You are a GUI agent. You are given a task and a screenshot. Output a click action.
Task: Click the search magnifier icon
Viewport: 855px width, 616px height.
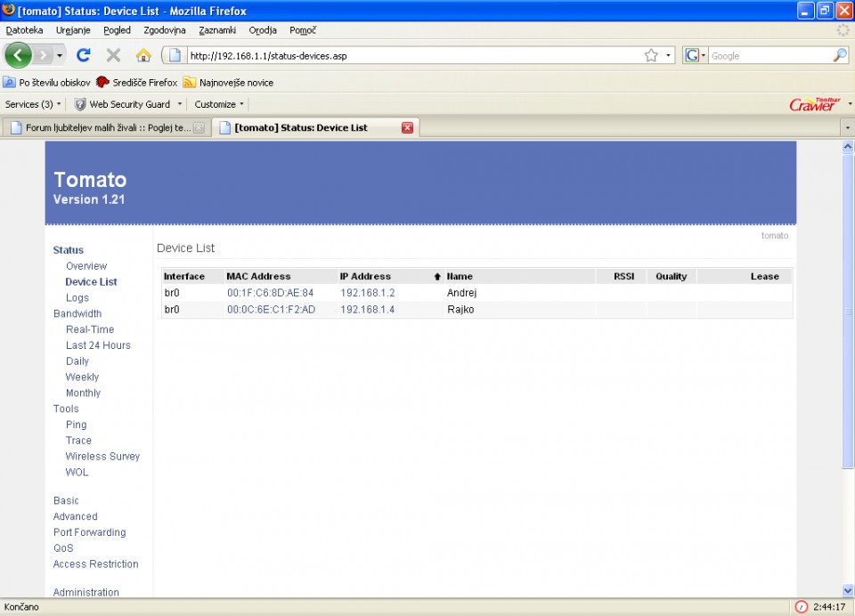(x=840, y=55)
